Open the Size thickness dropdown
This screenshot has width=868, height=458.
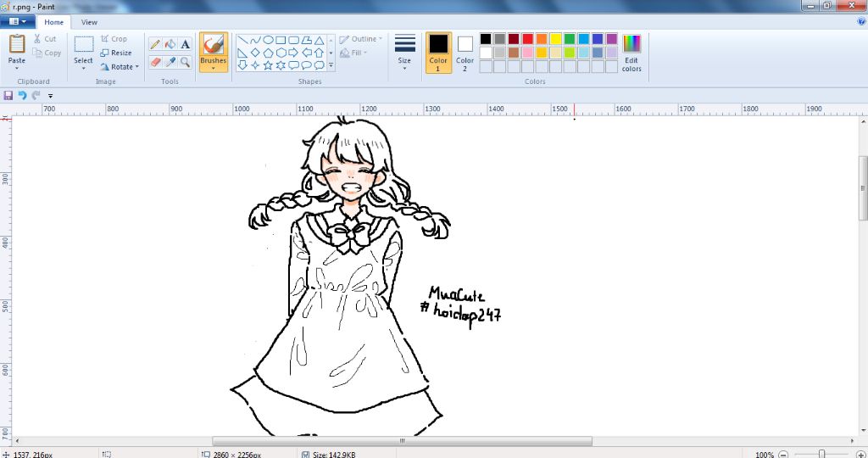click(x=404, y=52)
